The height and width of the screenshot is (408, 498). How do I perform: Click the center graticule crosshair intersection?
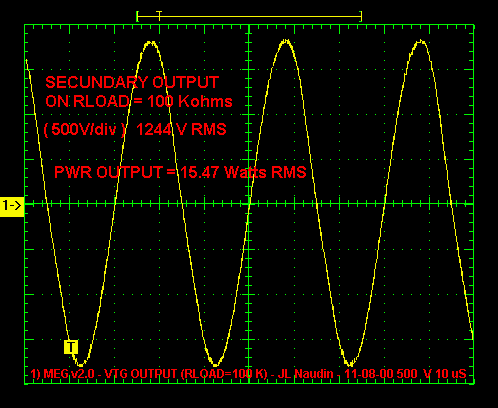click(249, 204)
